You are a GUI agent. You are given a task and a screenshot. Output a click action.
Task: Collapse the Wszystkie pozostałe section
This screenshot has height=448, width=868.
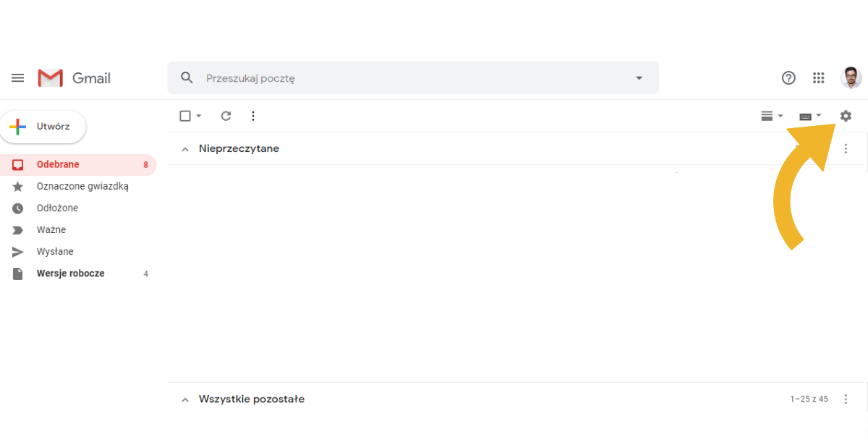point(184,400)
